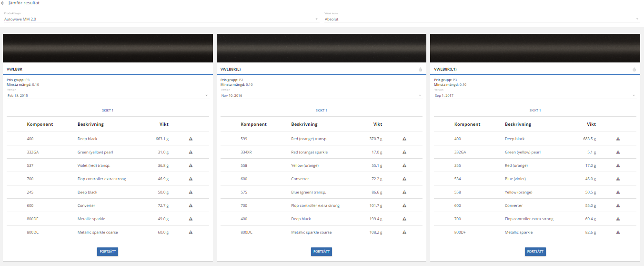Click the droplet icon next to VWLB8R(L1)
The image size is (644, 266).
(634, 69)
